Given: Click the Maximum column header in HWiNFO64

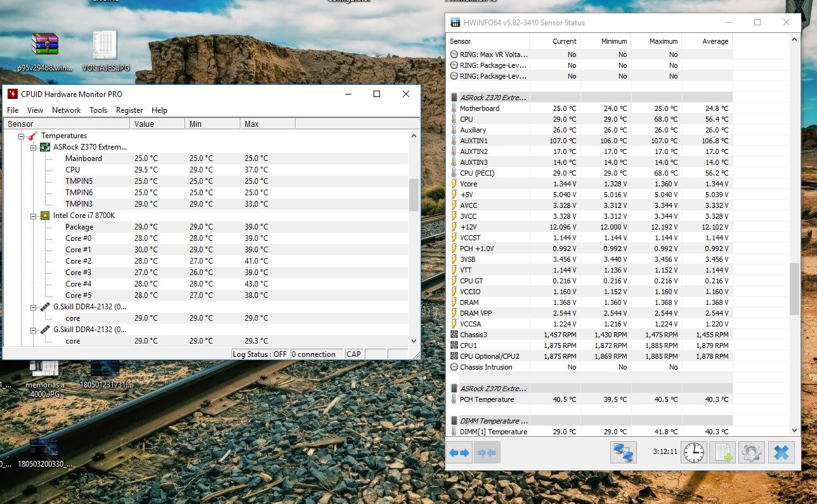Looking at the screenshot, I should (x=656, y=41).
